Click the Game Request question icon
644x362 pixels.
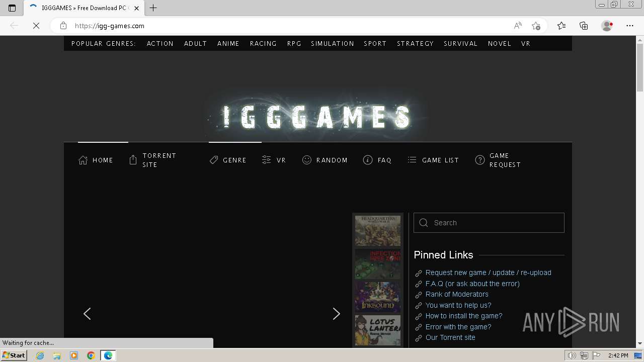pyautogui.click(x=480, y=160)
